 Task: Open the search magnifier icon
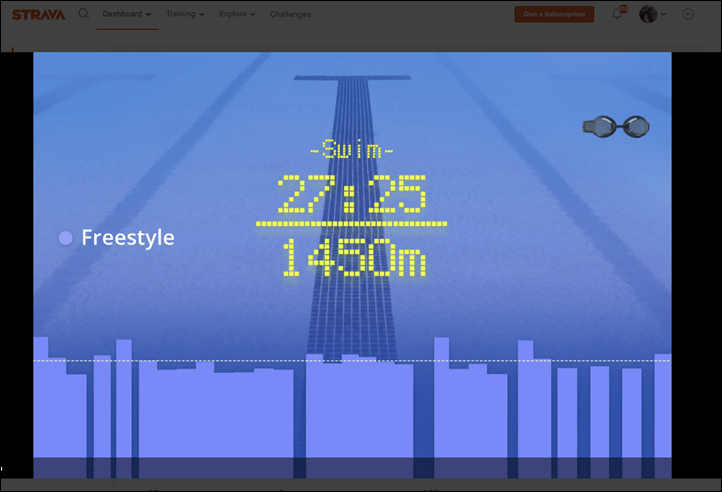pyautogui.click(x=83, y=13)
